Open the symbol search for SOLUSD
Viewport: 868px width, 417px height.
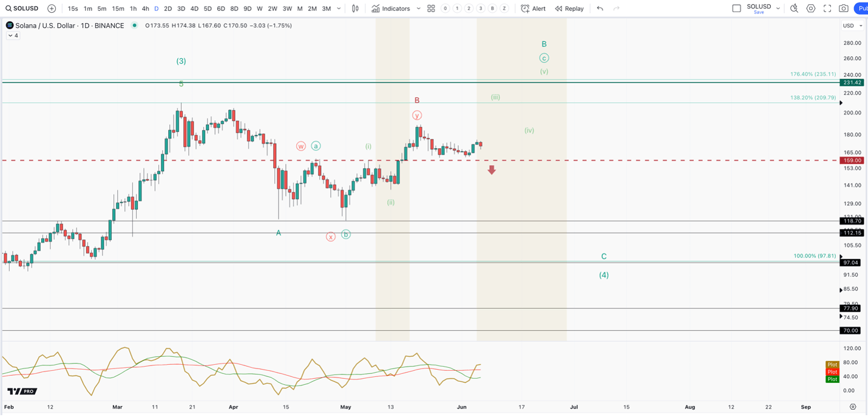(22, 8)
